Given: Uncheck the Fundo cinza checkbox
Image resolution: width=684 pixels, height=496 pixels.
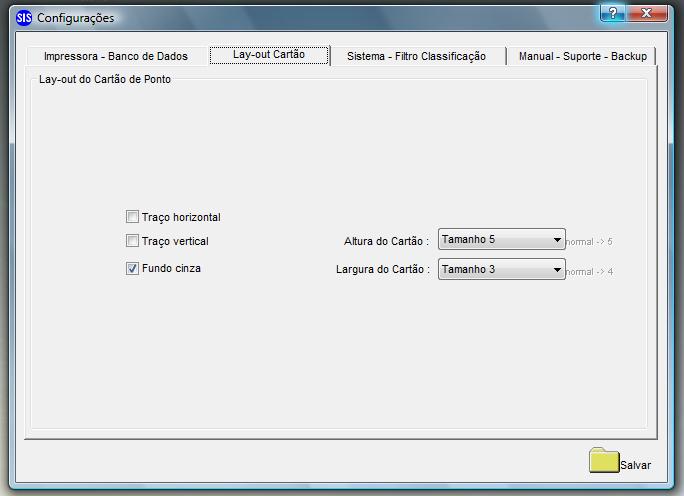Looking at the screenshot, I should tap(132, 268).
